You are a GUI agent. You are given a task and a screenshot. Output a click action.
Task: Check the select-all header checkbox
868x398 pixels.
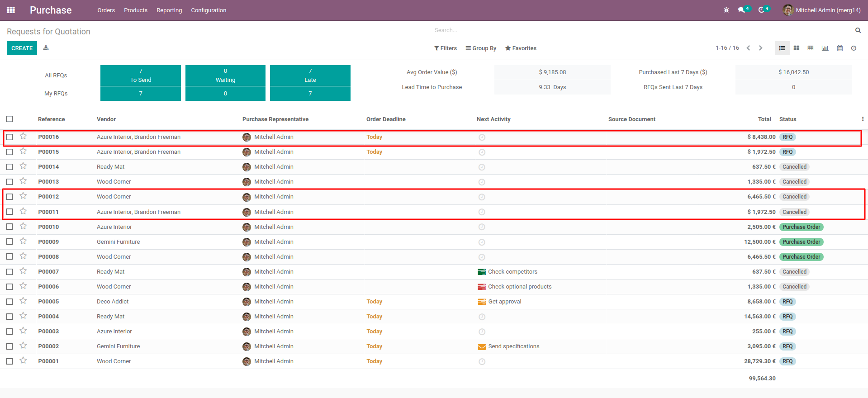coord(9,119)
